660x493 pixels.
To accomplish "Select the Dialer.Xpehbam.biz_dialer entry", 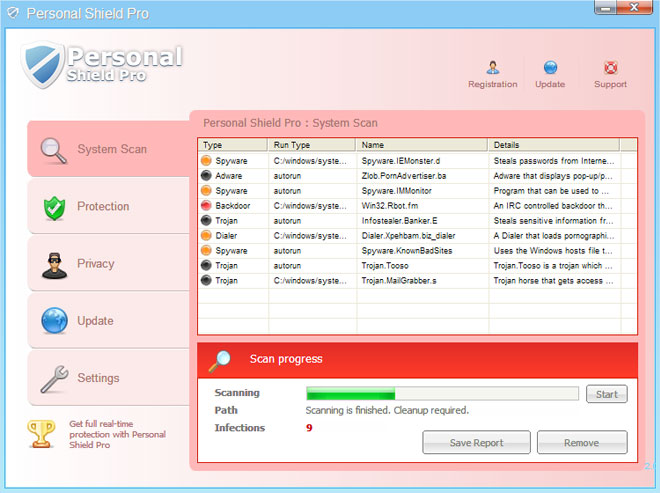I will click(408, 236).
